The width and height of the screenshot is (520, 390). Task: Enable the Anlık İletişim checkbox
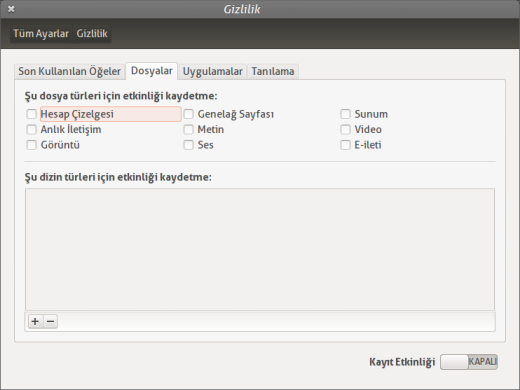point(31,129)
